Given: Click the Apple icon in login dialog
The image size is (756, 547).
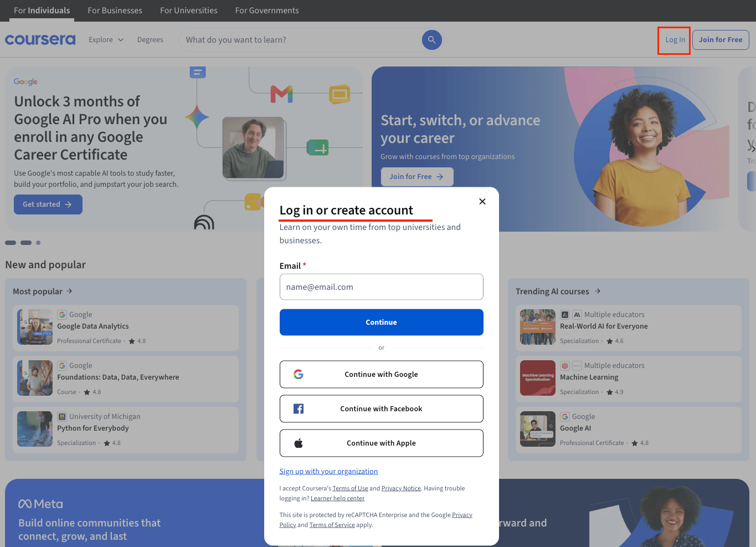Looking at the screenshot, I should tap(299, 443).
